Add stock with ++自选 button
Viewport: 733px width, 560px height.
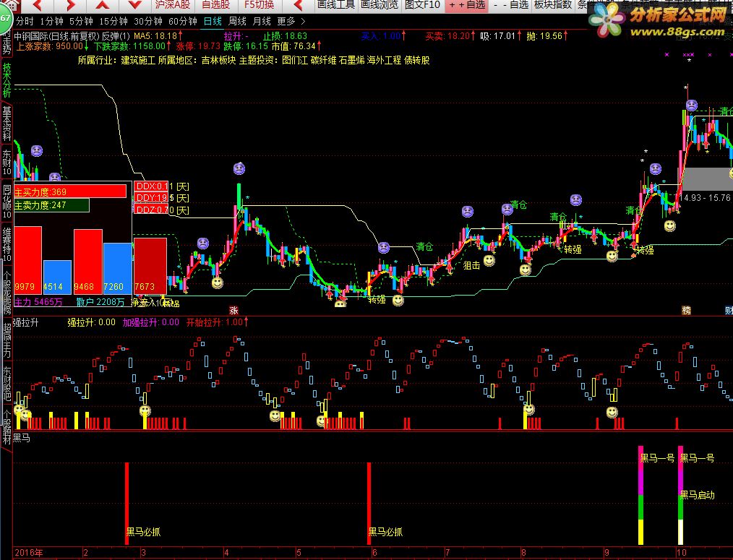(466, 4)
